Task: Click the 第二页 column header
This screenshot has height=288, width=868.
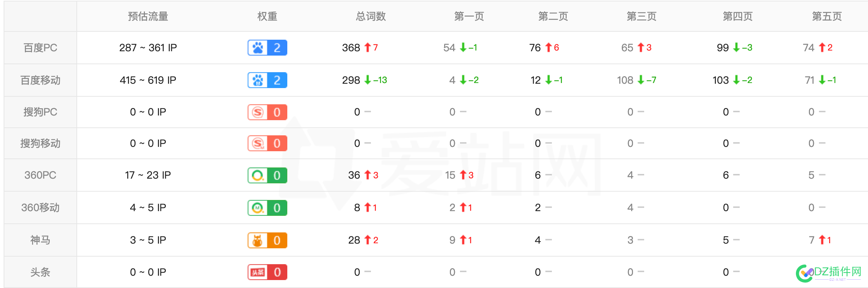Action: tap(553, 16)
